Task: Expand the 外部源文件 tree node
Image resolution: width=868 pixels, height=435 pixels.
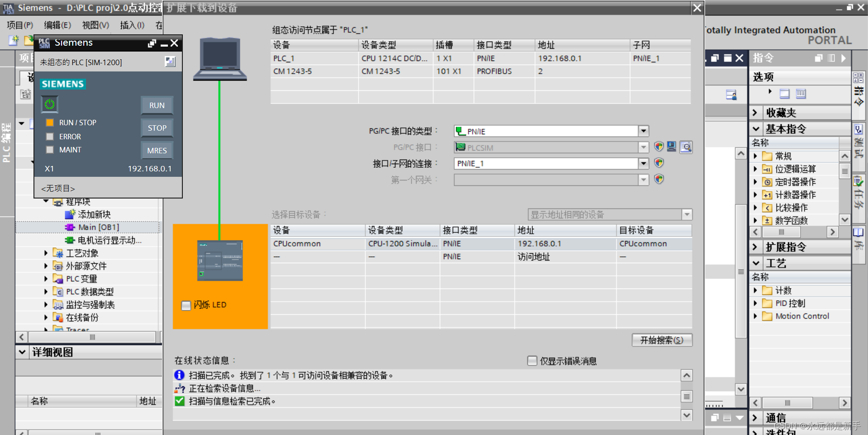Action: tap(46, 266)
